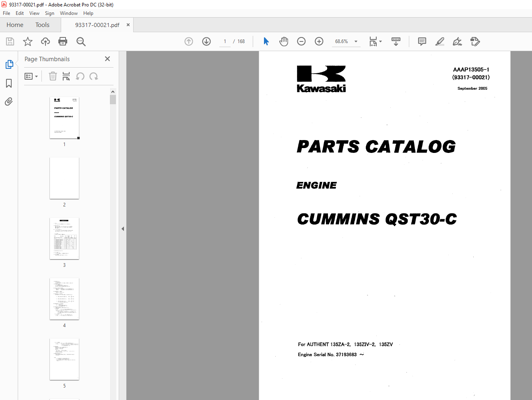This screenshot has height=400, width=532.
Task: Click the Save file icon
Action: tap(10, 41)
